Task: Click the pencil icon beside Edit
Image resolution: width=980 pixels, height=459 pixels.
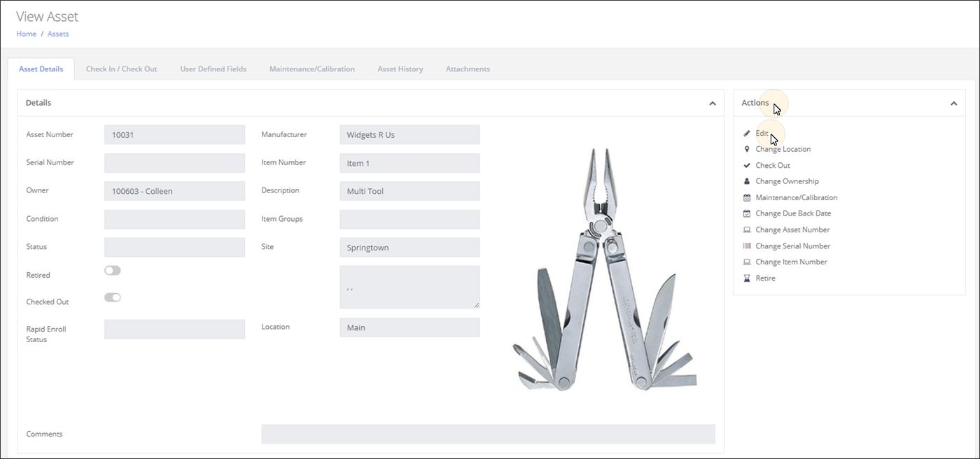Action: tap(747, 133)
